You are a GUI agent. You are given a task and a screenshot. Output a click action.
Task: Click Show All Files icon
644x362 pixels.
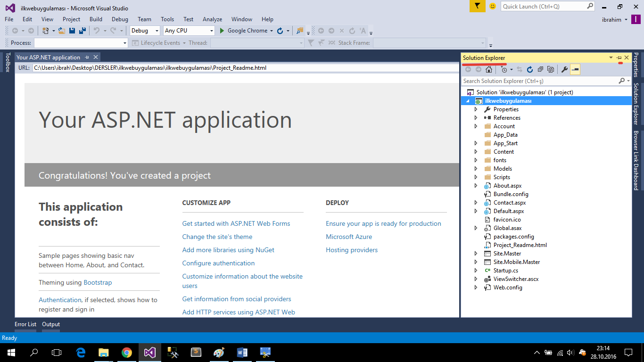click(x=551, y=69)
